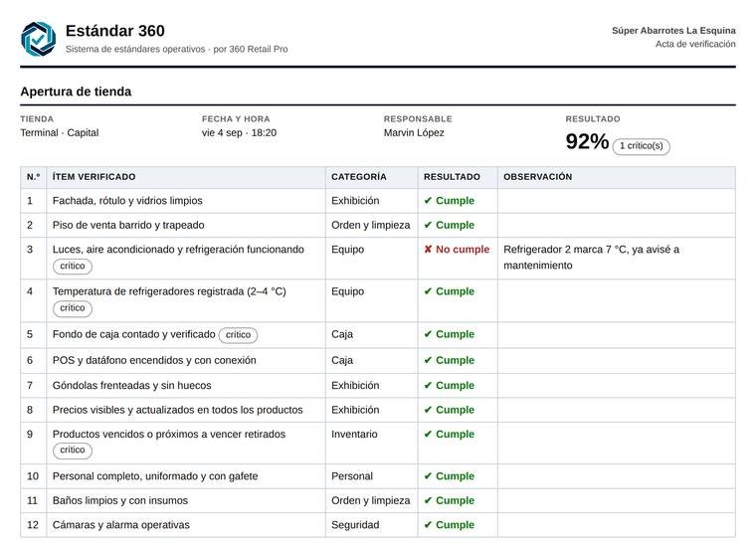Click responsible name 'Marvin López'

click(414, 133)
